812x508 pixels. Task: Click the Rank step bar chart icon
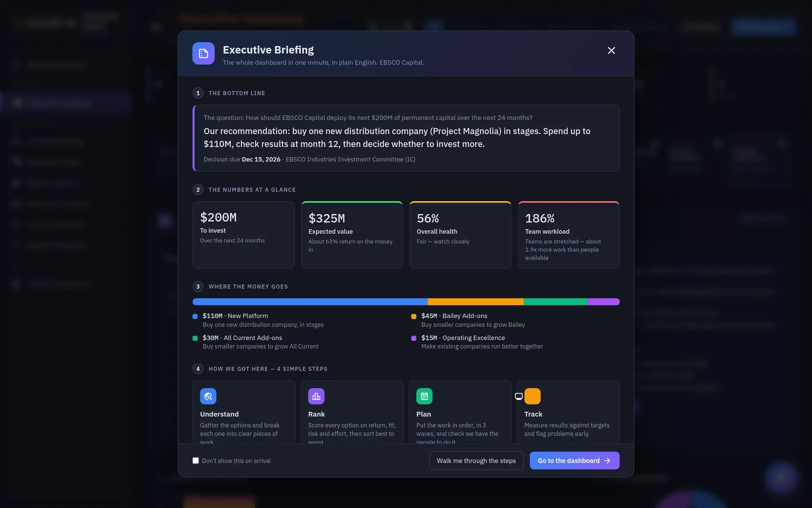point(316,396)
